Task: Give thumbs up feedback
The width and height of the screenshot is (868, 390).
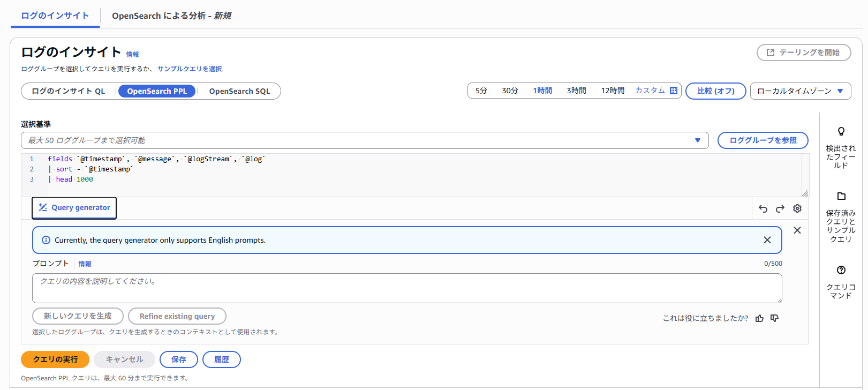Action: tap(759, 318)
